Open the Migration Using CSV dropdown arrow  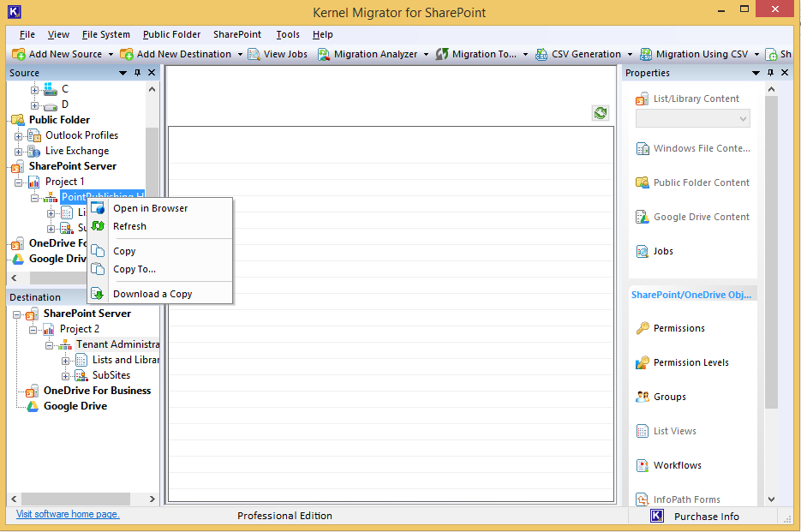click(757, 54)
